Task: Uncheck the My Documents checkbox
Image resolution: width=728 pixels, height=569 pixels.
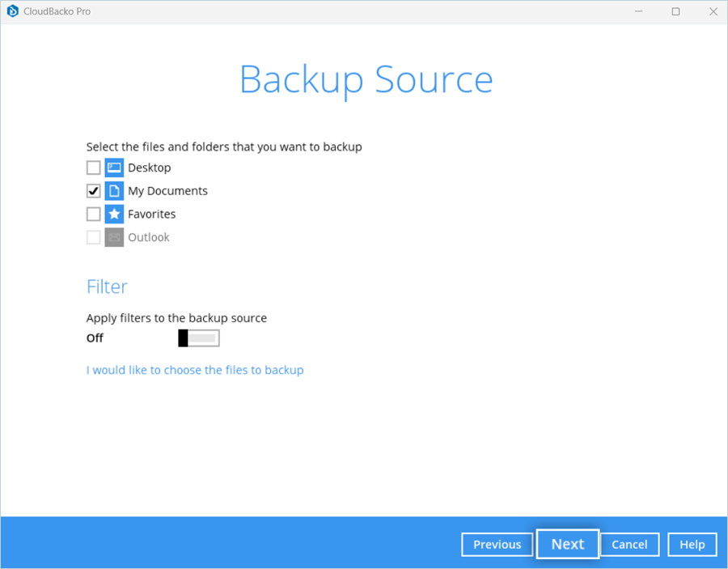Action: [x=94, y=191]
